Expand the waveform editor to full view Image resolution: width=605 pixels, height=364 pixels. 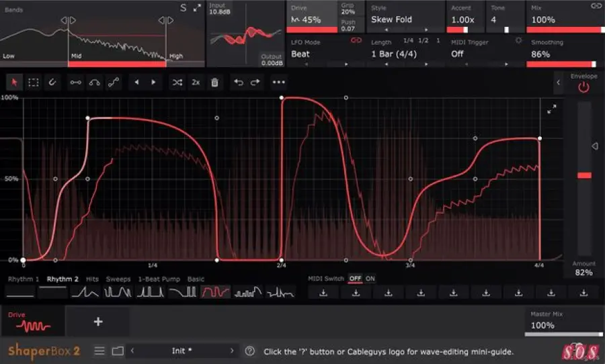(552, 109)
